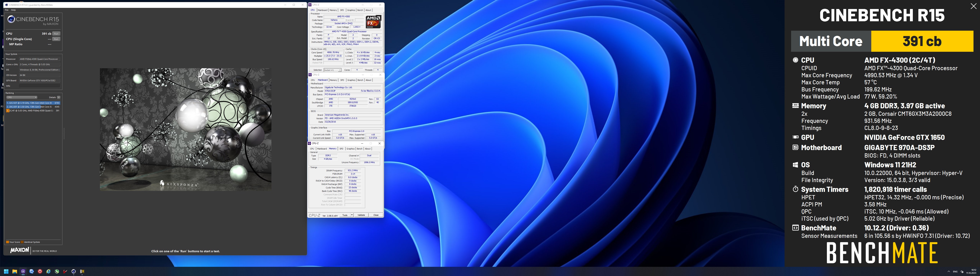Click the green orb taskbar icon
This screenshot has width=980, height=276.
(57, 271)
